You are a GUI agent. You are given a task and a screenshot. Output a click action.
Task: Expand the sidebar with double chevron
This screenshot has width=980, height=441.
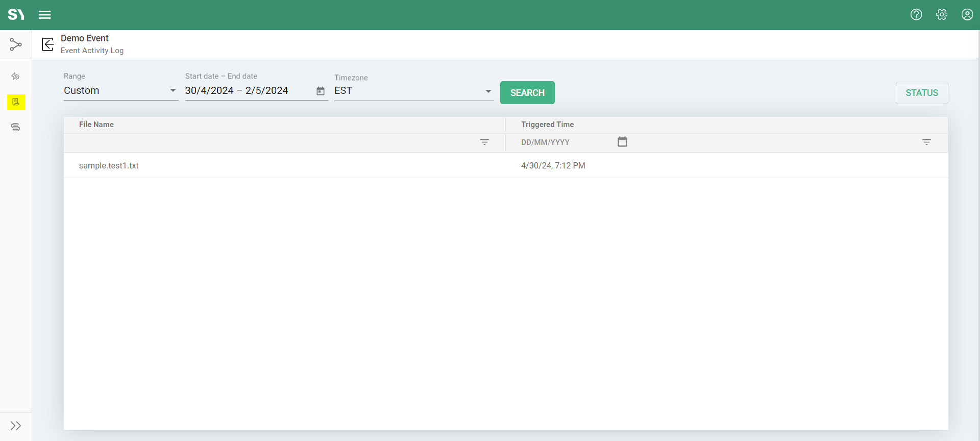(16, 426)
